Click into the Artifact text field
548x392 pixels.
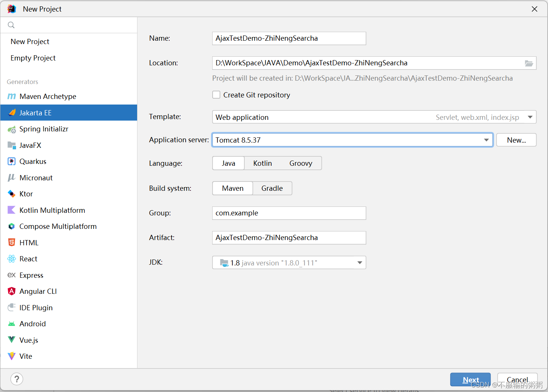[x=289, y=238]
